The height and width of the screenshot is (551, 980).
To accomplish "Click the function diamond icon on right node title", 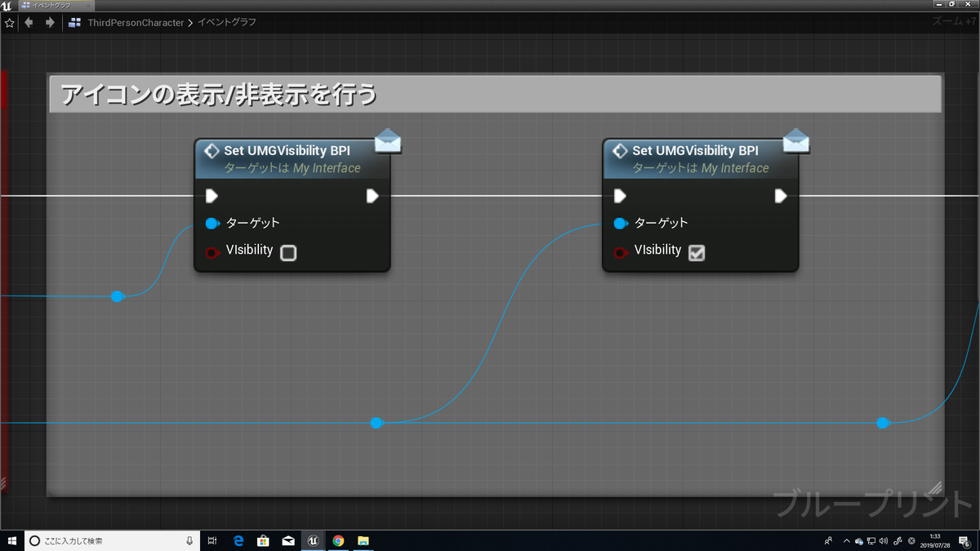I will (620, 151).
